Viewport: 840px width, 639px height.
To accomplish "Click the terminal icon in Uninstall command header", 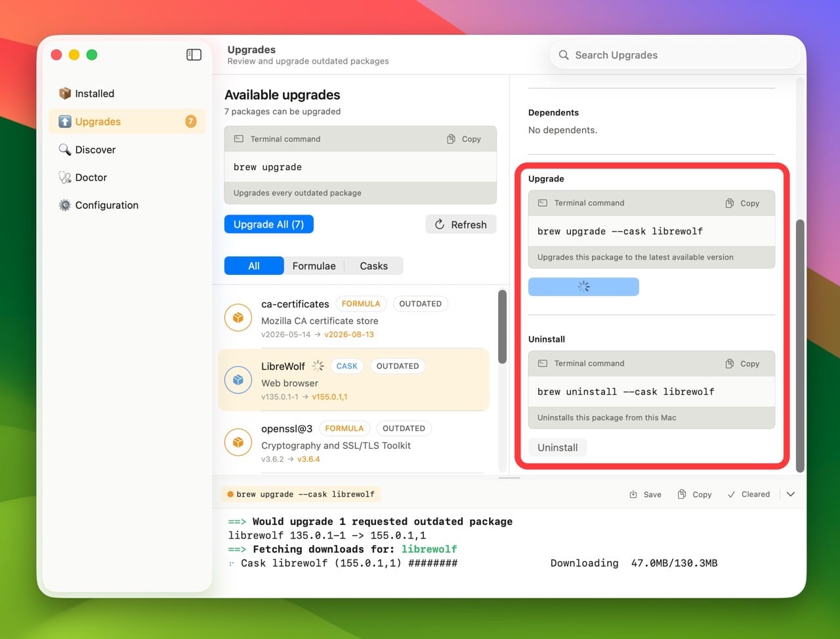I will pyautogui.click(x=543, y=363).
